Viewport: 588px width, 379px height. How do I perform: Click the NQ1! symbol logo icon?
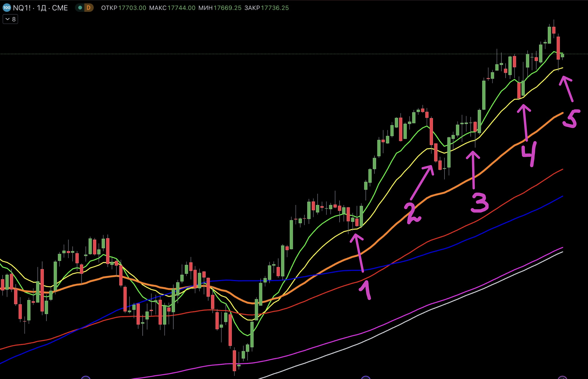coord(6,8)
